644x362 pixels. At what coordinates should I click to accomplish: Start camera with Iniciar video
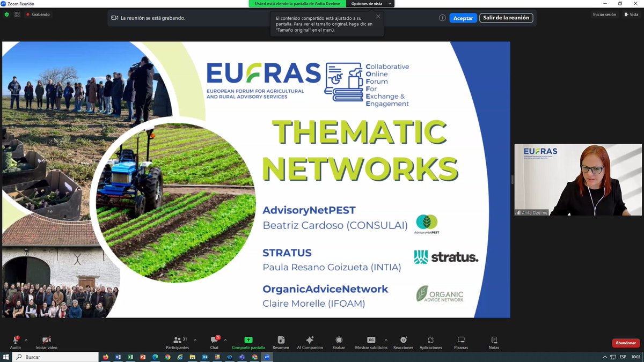(46, 342)
